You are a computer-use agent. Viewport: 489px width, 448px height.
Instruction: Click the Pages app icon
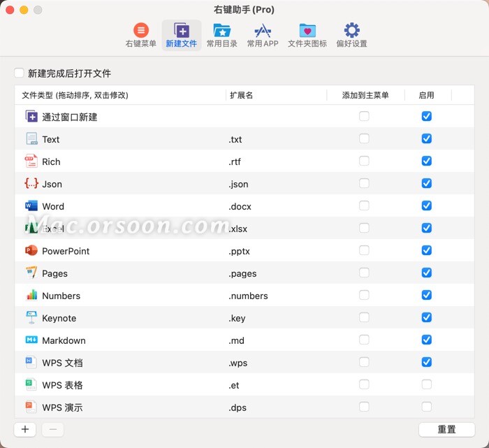click(31, 273)
